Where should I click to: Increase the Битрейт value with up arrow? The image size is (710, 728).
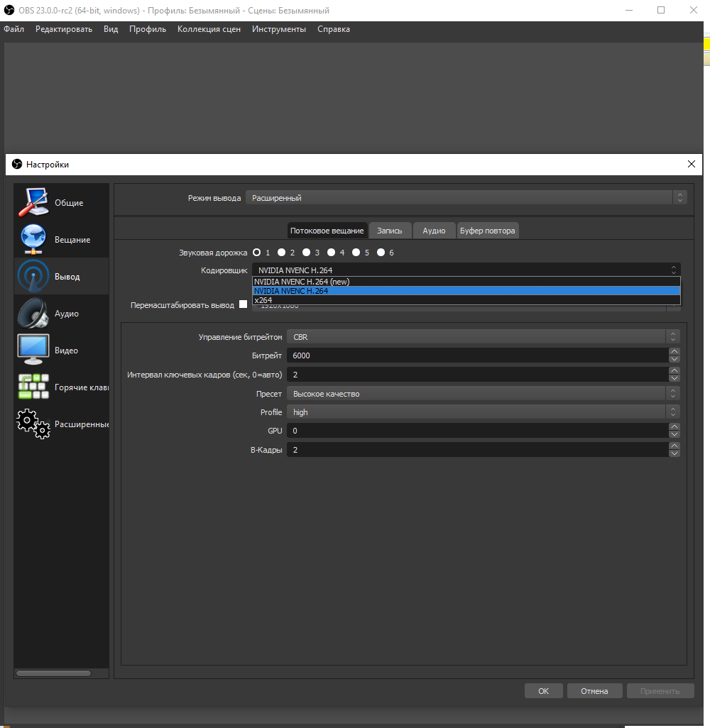674,351
